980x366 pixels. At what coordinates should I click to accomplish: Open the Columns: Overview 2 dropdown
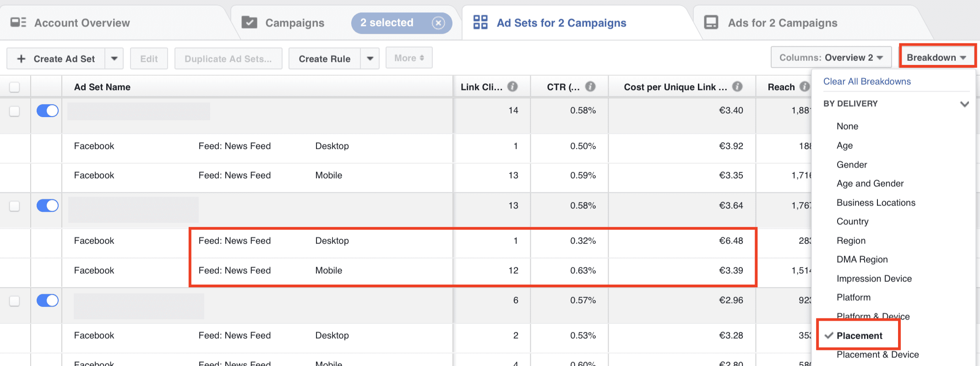click(x=831, y=58)
